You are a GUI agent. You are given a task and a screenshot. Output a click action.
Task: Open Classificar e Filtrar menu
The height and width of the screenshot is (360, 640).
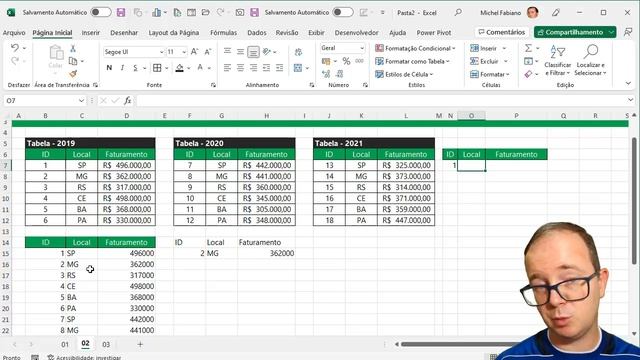click(x=558, y=60)
